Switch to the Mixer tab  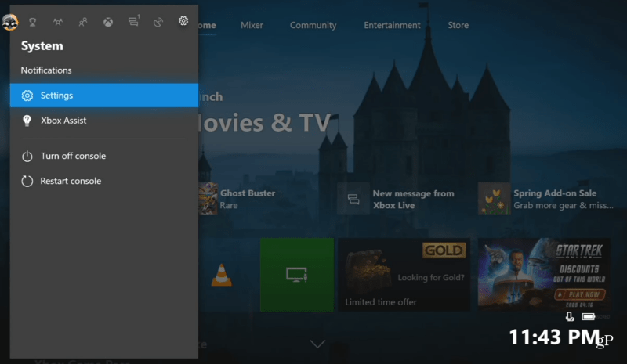(x=252, y=25)
